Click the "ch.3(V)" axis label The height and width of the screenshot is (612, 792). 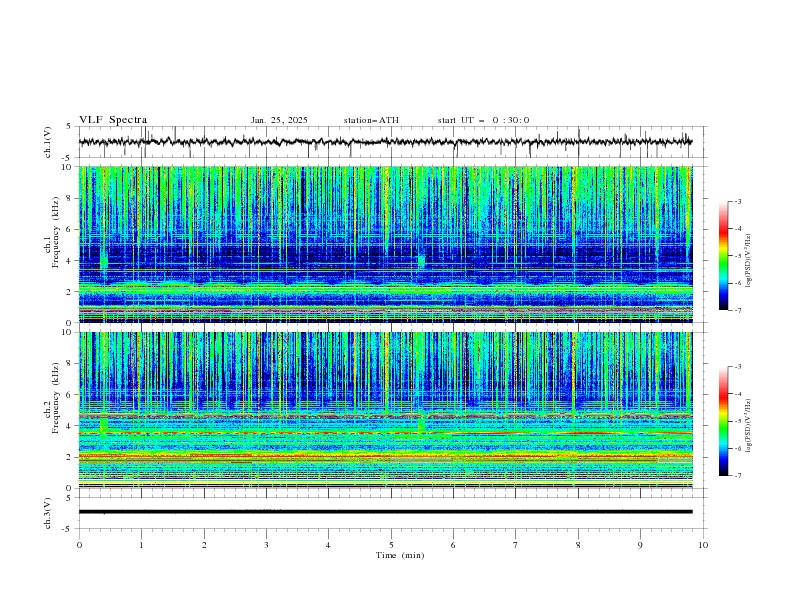pyautogui.click(x=48, y=513)
